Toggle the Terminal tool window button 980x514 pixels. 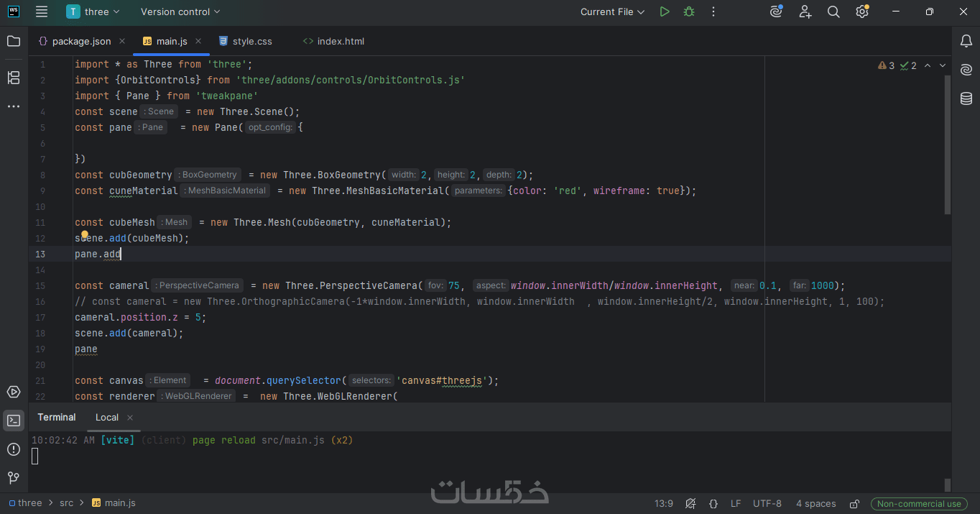pos(14,421)
